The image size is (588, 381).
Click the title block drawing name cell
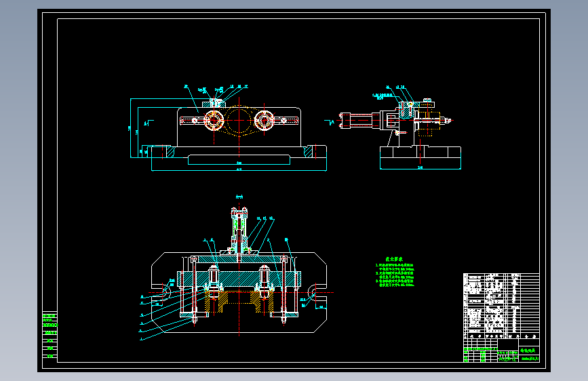(529, 350)
